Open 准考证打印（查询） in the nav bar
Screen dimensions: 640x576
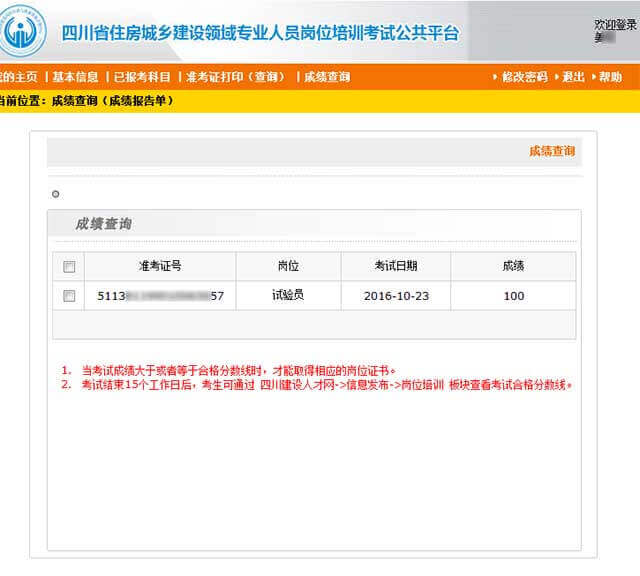tap(235, 77)
